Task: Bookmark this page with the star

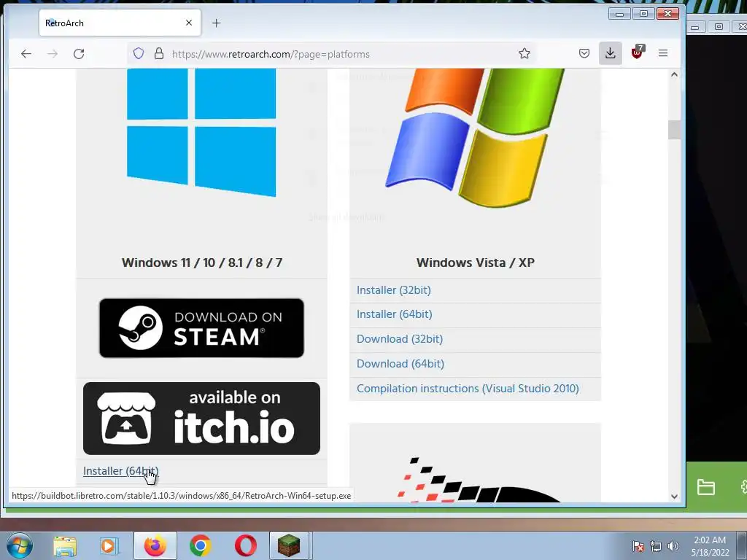Action: [525, 53]
